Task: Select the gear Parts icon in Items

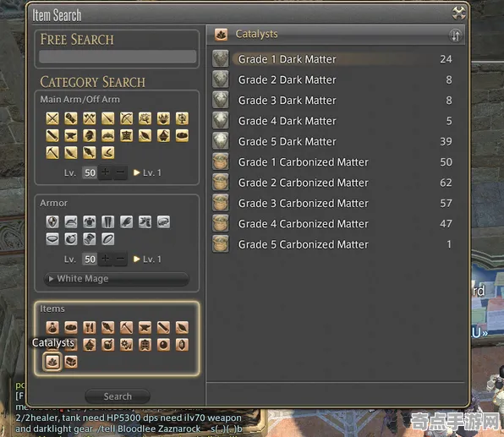Action: pyautogui.click(x=126, y=345)
